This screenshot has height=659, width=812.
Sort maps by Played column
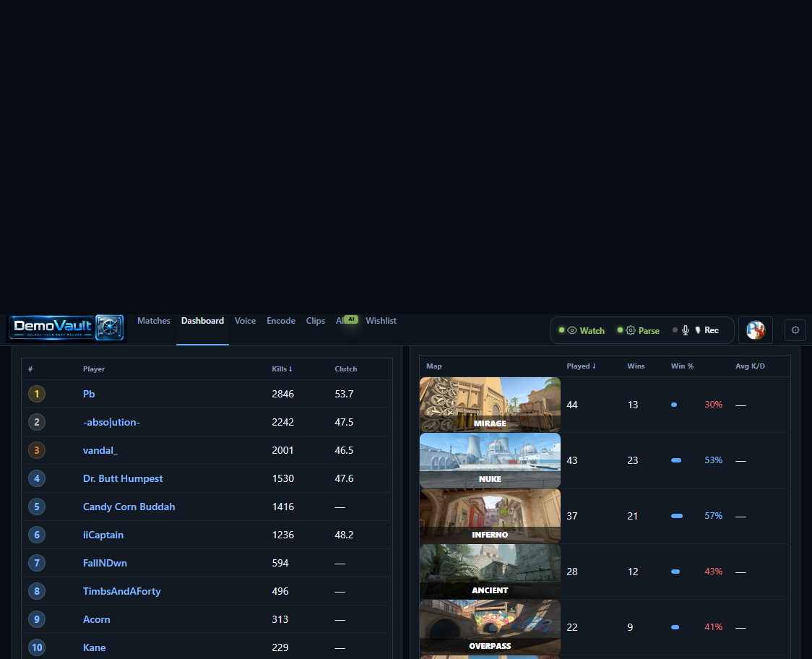click(x=581, y=366)
